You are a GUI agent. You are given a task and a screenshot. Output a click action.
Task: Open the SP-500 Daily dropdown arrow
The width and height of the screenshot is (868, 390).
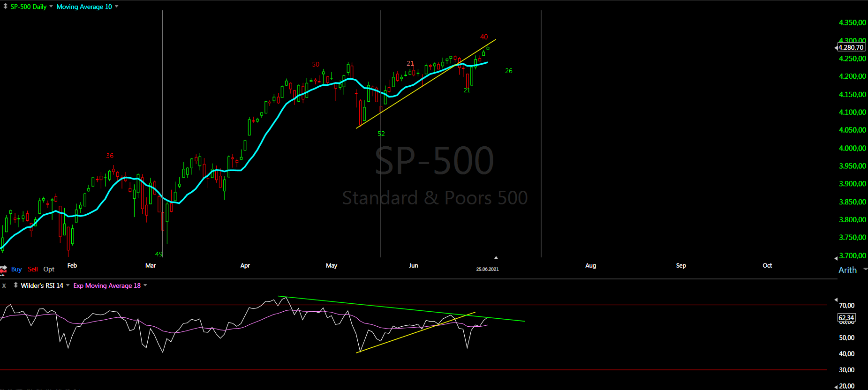(51, 7)
